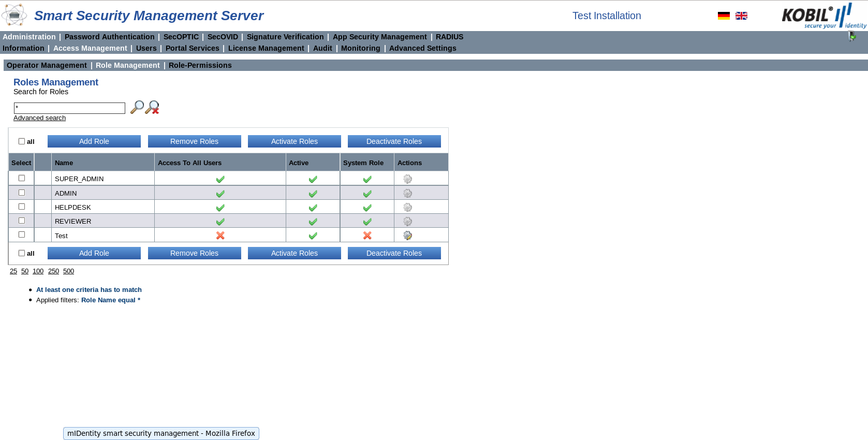Go to Advanced Settings submenu
Viewport: 868px width, 440px height.
click(x=423, y=48)
